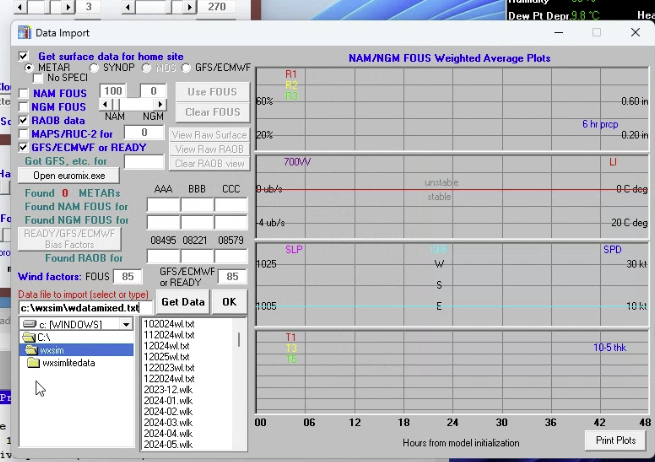
Task: Click the Clear FOUS button
Action: [213, 112]
